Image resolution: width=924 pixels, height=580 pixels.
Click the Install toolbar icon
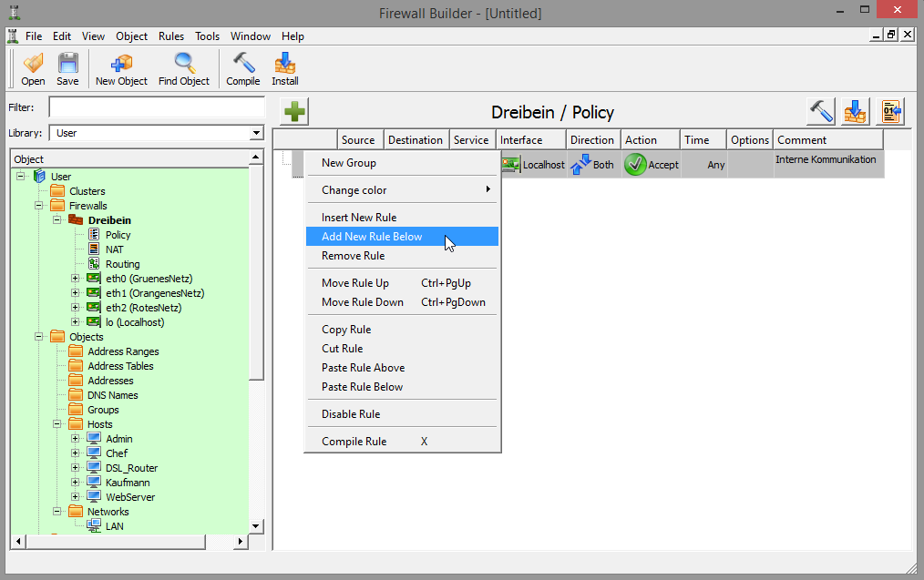click(285, 64)
